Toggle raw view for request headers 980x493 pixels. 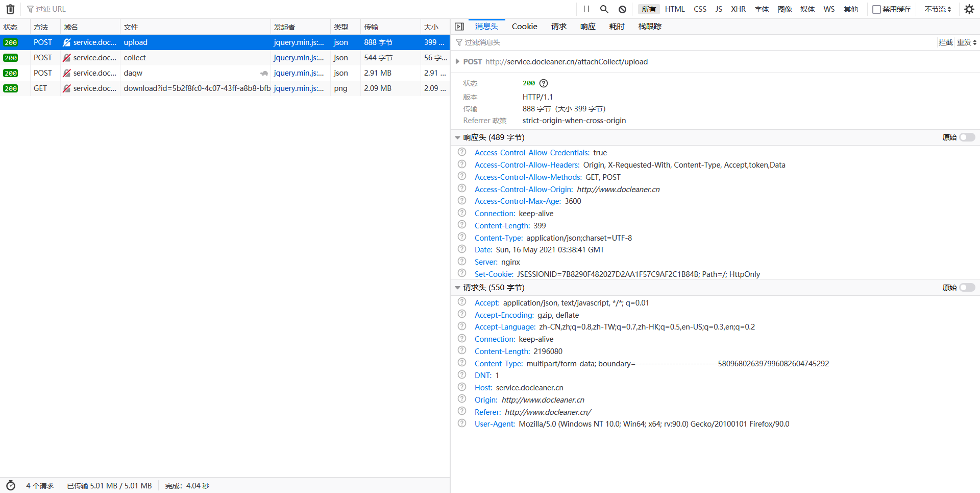tap(967, 288)
